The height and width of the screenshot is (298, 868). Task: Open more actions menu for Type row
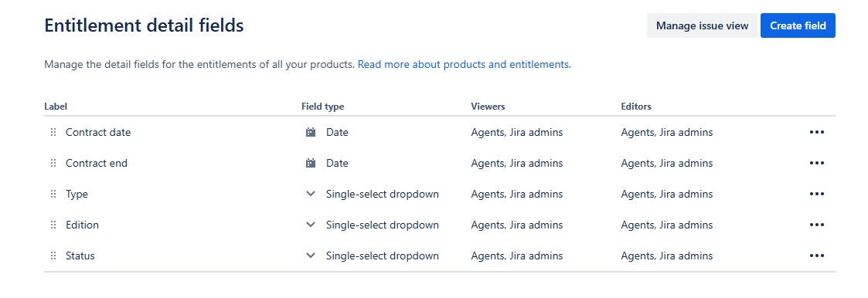[x=816, y=194]
